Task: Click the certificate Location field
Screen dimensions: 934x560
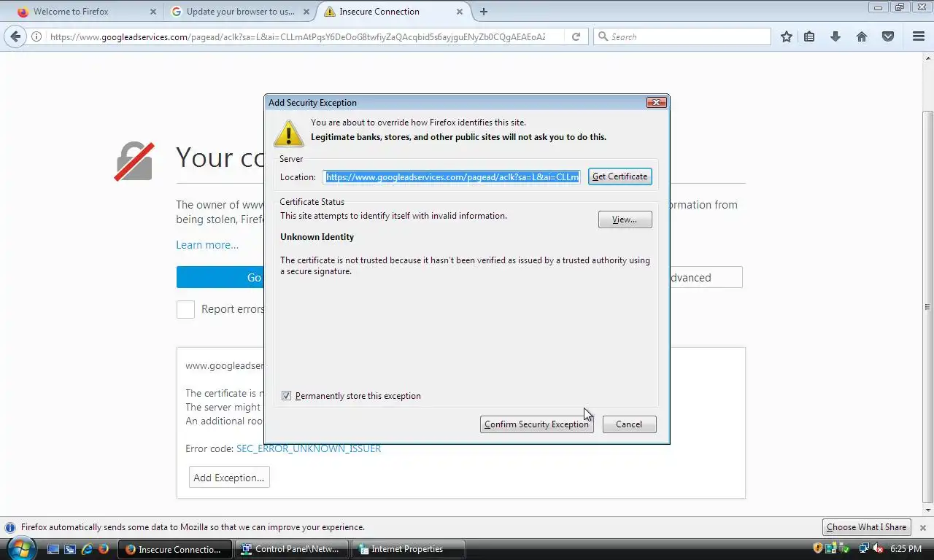Action: click(x=452, y=176)
